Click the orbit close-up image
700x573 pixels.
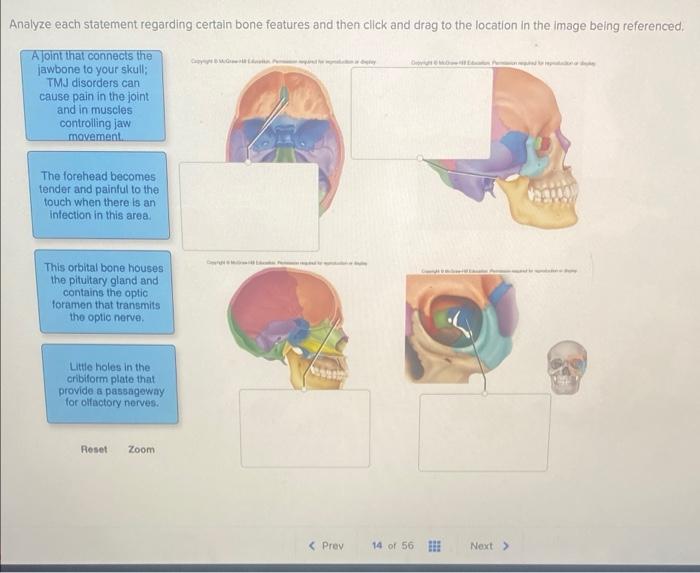pos(462,329)
